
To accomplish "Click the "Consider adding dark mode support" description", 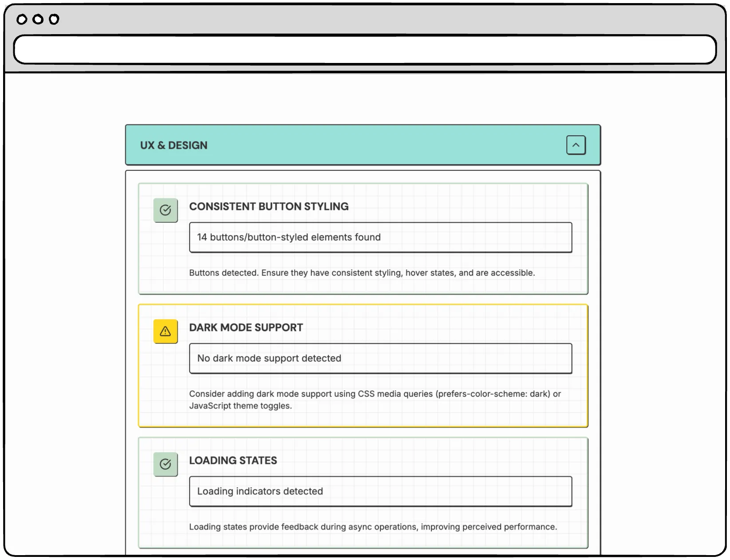I will (375, 399).
